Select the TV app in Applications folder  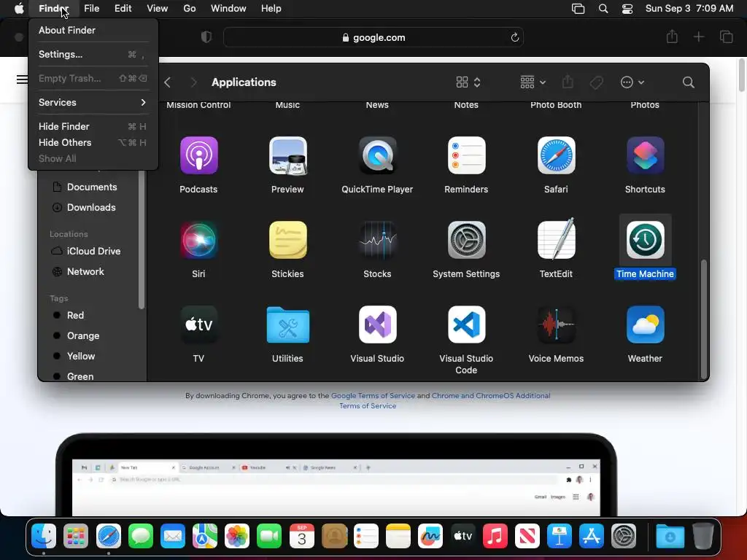198,324
